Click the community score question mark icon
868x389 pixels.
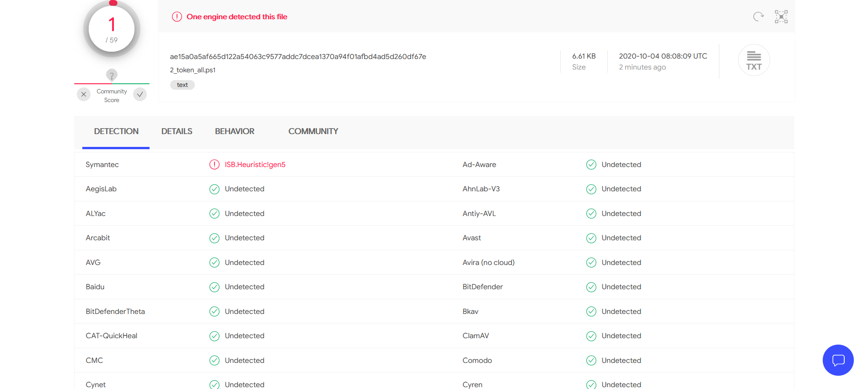(x=112, y=75)
